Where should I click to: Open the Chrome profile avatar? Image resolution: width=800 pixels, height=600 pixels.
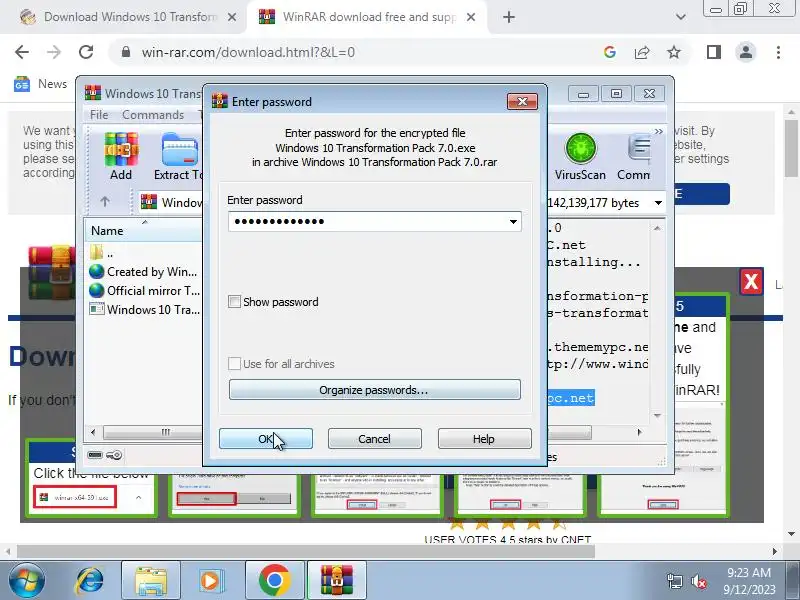point(745,52)
